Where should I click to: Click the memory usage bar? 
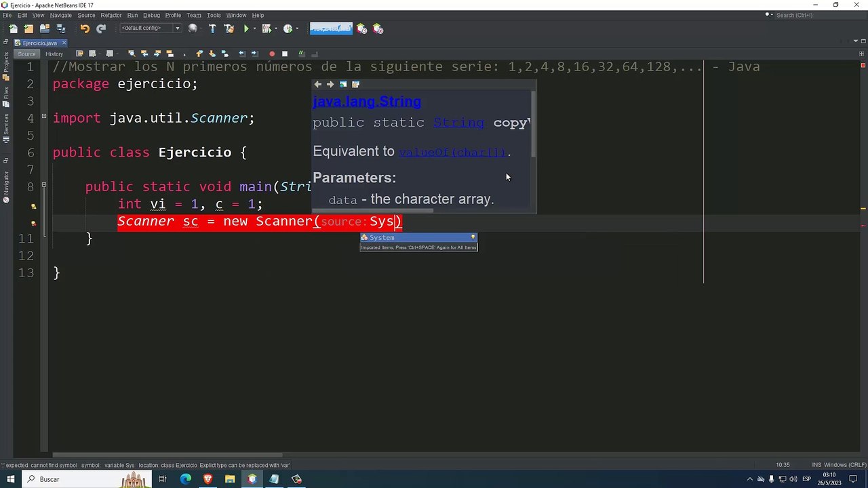point(331,28)
